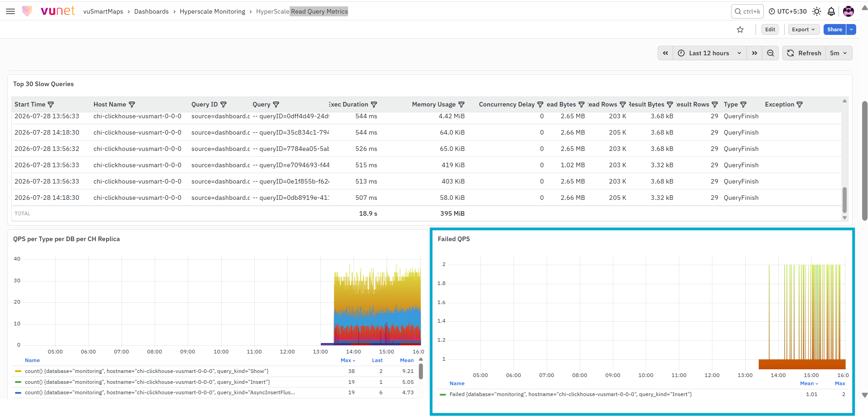Screen dimensions: 868x416
Task: Open the Export dropdown
Action: click(x=804, y=29)
